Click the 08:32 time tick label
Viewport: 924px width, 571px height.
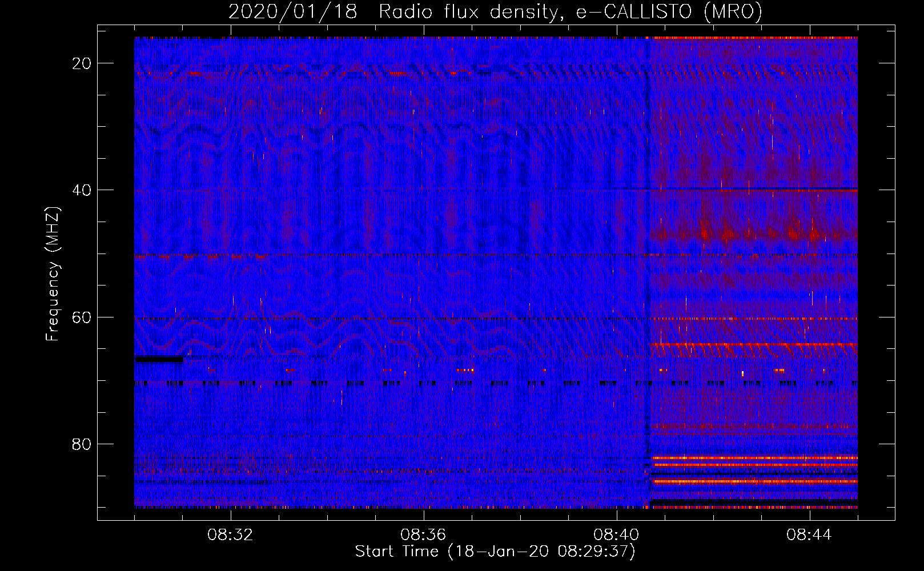[x=231, y=535]
